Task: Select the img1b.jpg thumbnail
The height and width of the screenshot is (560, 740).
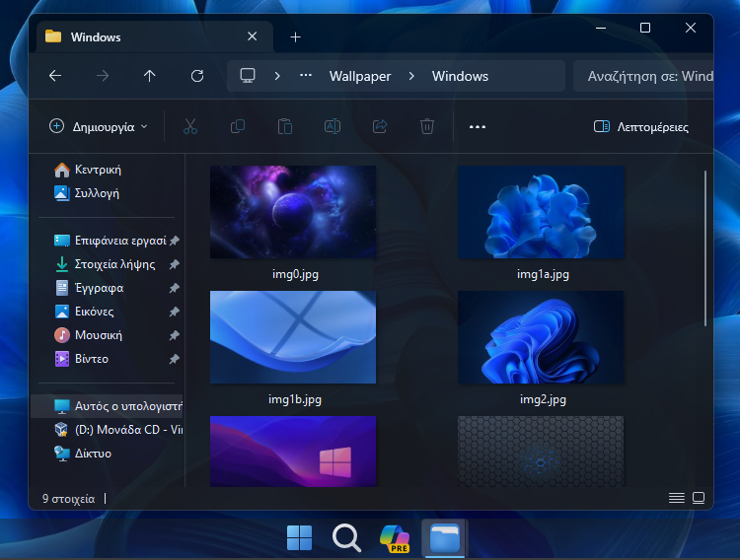Action: 293,337
